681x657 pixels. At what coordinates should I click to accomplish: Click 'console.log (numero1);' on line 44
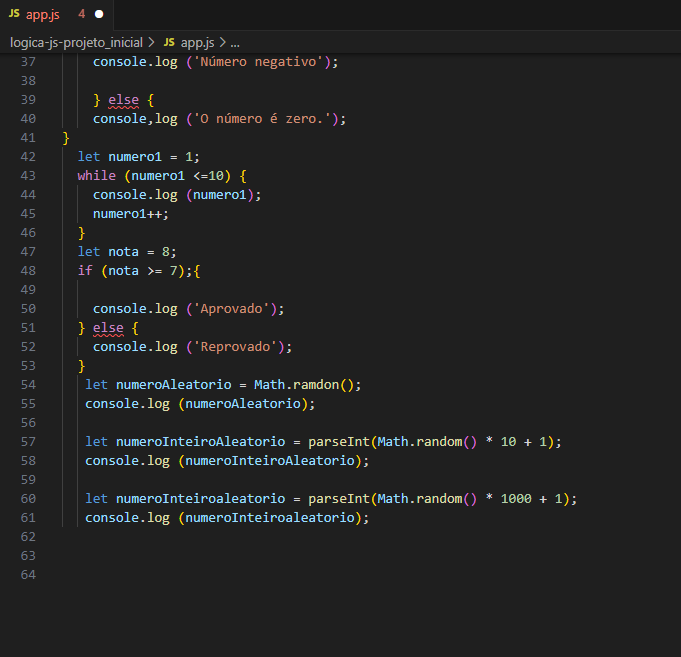177,195
